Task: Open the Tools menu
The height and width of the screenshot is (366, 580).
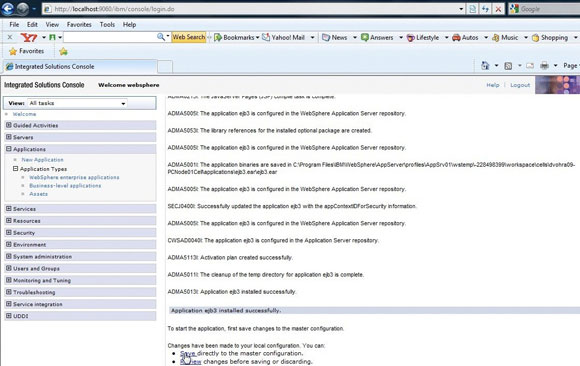Action: click(107, 24)
